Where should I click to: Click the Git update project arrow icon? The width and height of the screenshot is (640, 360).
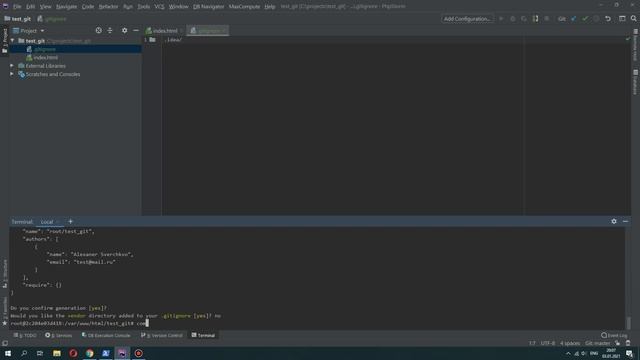pos(573,19)
